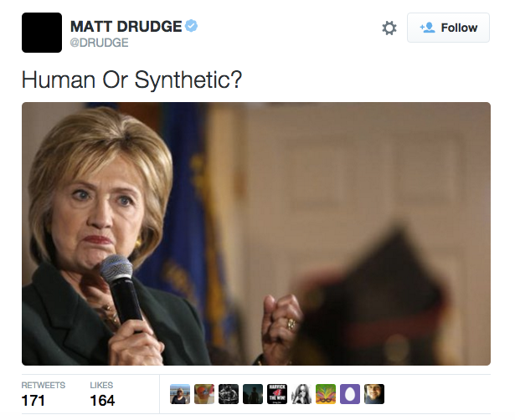
Task: Click the @DRUDGE handle
Action: [99, 43]
